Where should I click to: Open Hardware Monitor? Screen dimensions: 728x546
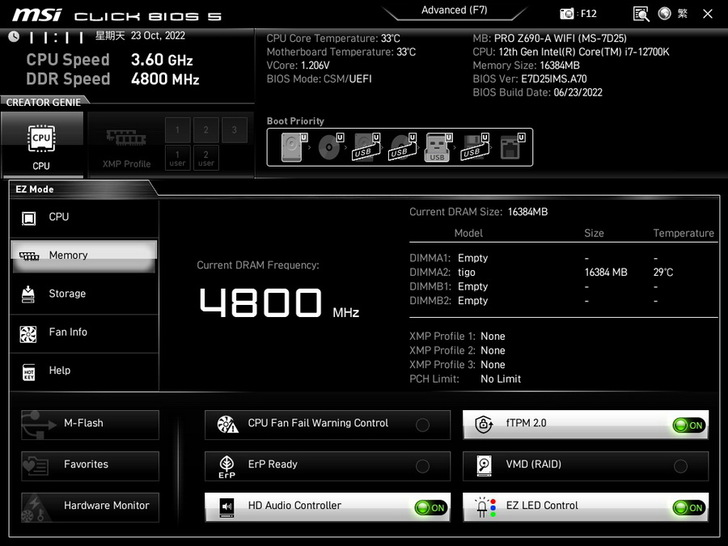[x=90, y=507]
